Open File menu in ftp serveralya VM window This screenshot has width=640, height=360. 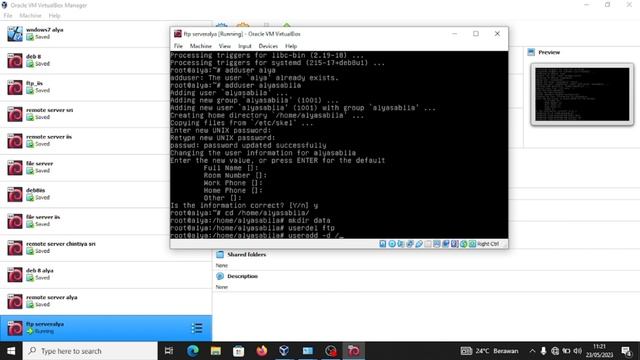click(x=178, y=46)
